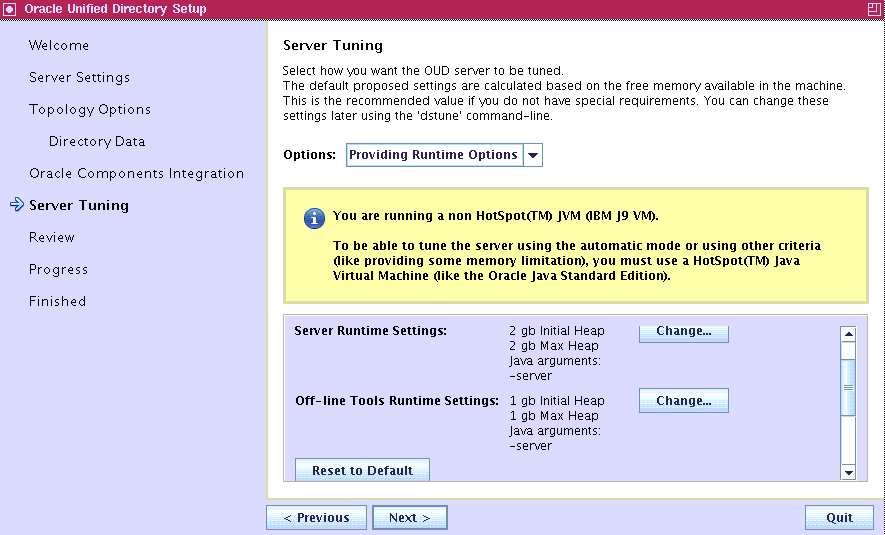Go to the Review step
Screen dimensions: 885x535
tap(51, 237)
